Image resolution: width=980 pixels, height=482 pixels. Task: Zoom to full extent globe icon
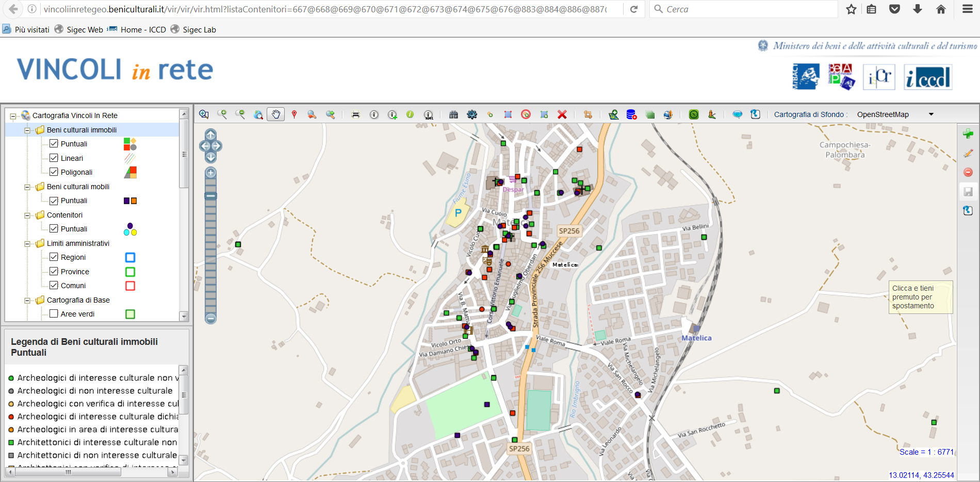(x=258, y=114)
